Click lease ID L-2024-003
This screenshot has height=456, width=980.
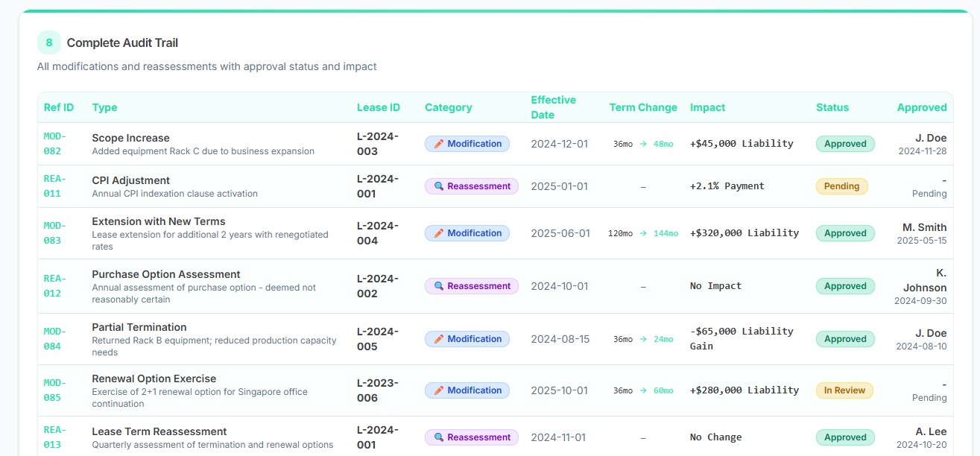point(378,144)
